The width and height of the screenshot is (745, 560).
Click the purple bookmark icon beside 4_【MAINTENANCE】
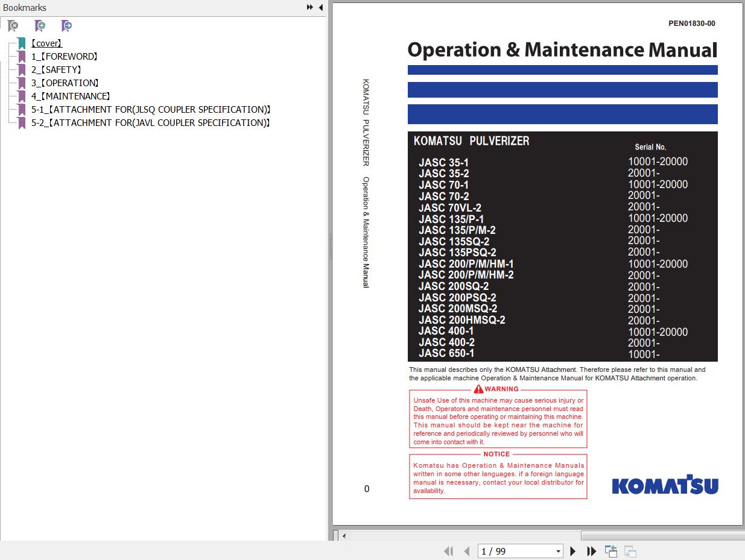22,96
